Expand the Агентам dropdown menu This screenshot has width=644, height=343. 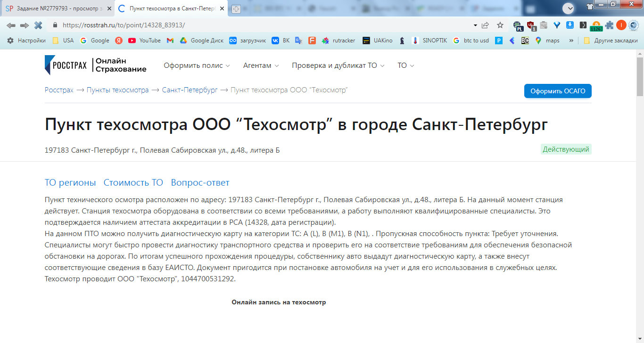pos(261,65)
